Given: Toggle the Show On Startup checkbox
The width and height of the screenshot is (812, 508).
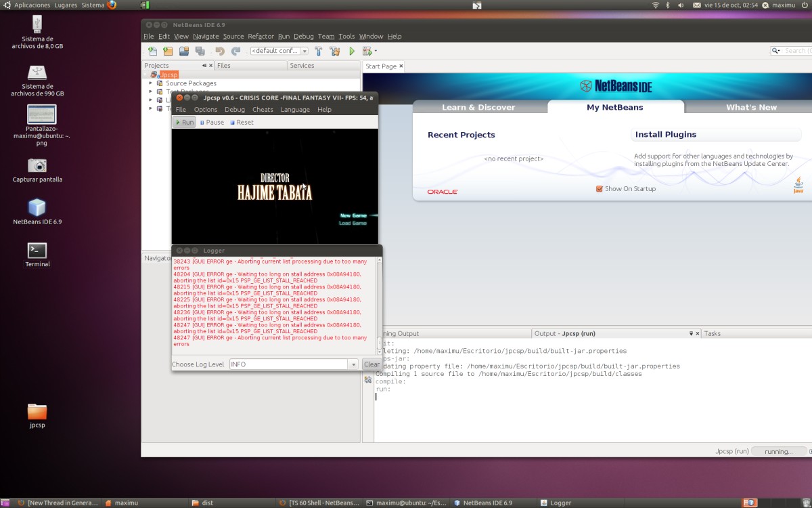Looking at the screenshot, I should tap(599, 189).
